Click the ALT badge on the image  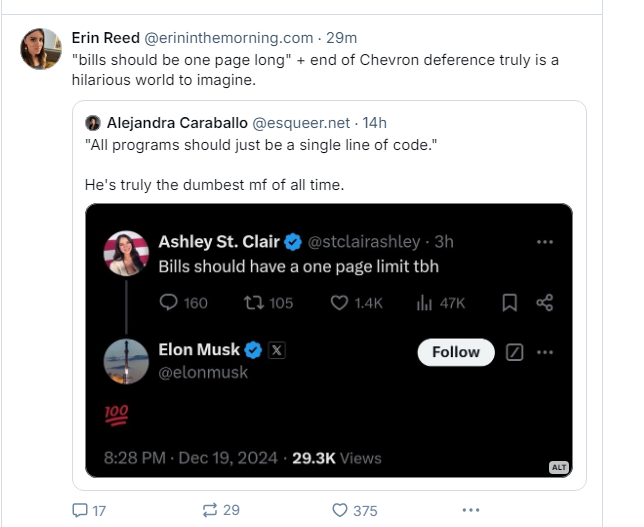coord(559,467)
